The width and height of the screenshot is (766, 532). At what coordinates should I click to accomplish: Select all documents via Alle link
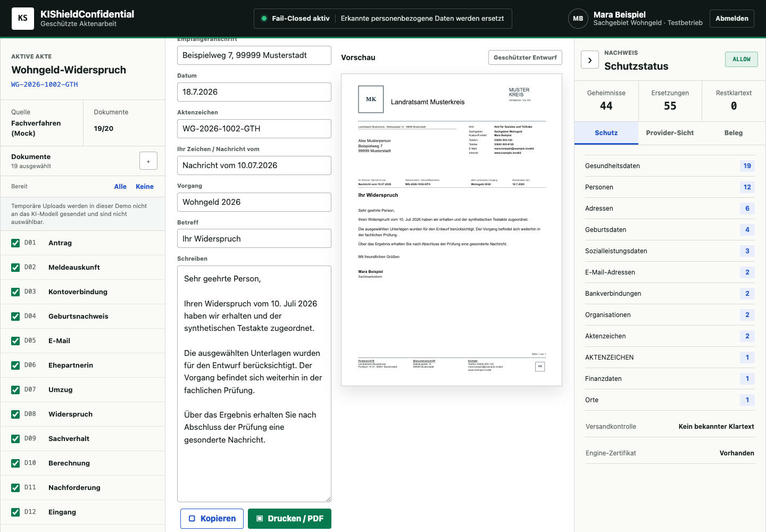click(120, 187)
